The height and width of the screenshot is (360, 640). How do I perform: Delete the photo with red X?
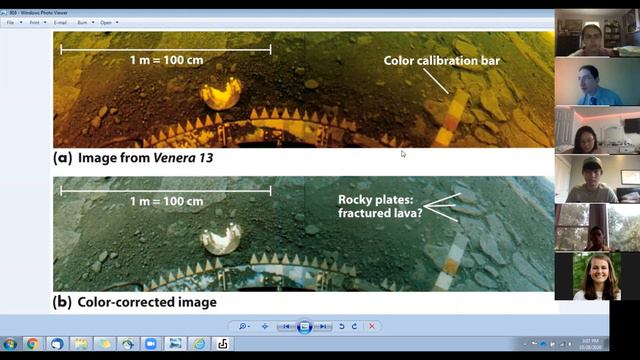tap(372, 327)
